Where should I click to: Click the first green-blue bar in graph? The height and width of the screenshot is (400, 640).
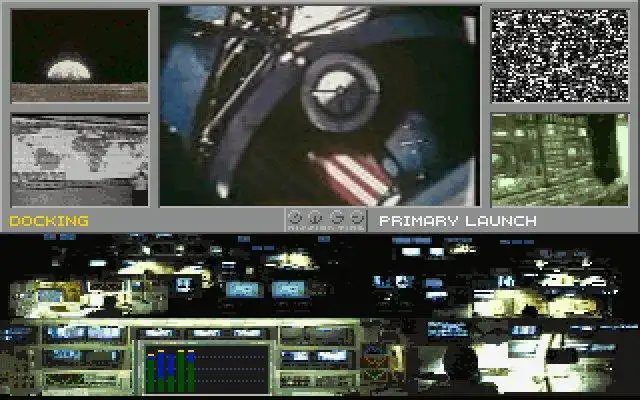(151, 373)
